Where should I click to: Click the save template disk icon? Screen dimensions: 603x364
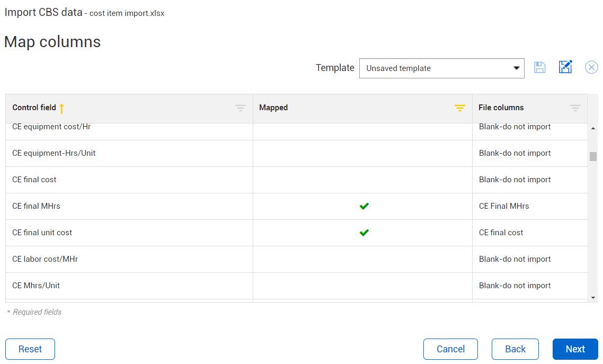coord(539,67)
